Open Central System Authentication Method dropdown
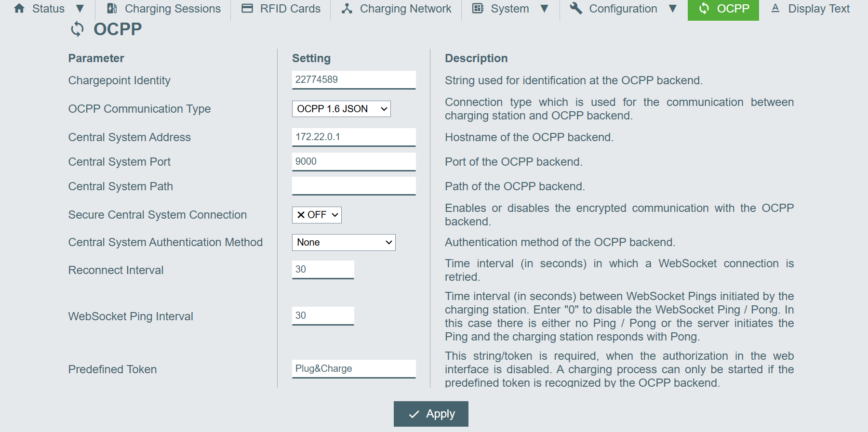Screen dimensions: 868x432 (344, 242)
